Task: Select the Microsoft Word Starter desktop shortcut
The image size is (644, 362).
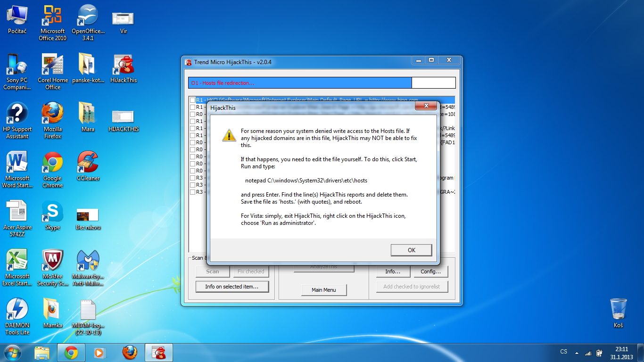Action: point(17,170)
